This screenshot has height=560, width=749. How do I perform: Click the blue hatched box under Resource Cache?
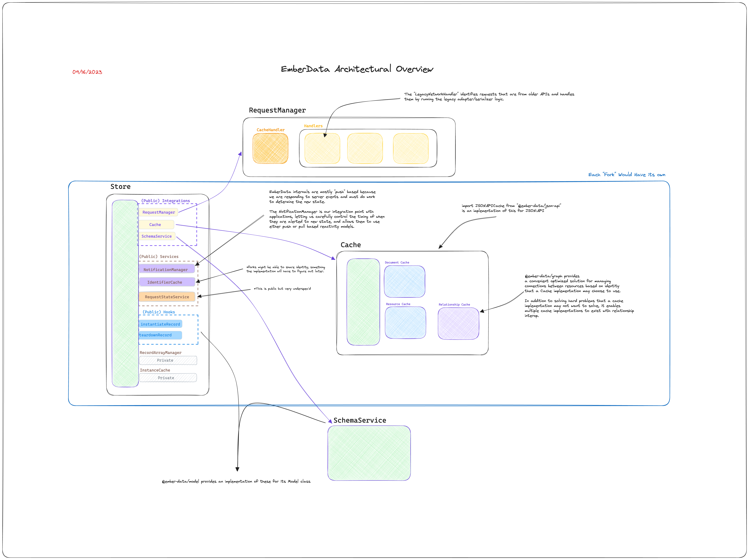(405, 323)
